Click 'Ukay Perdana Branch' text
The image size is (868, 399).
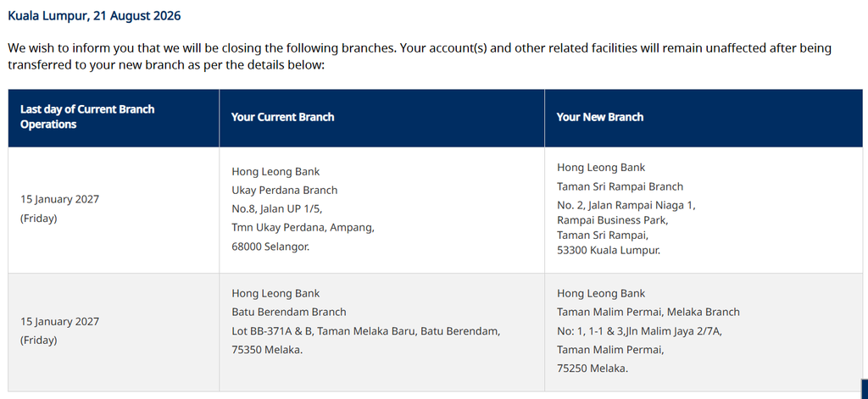(285, 191)
